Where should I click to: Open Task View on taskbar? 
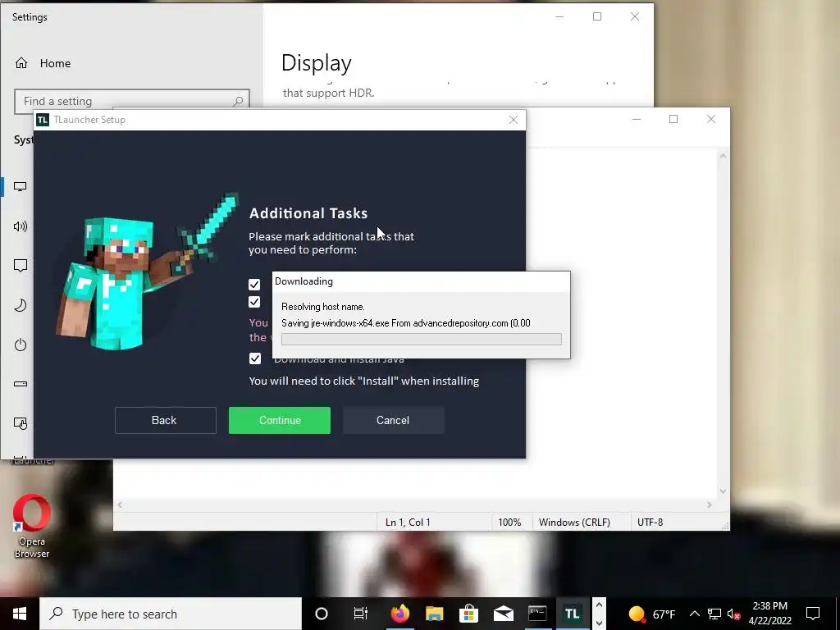[x=361, y=614]
